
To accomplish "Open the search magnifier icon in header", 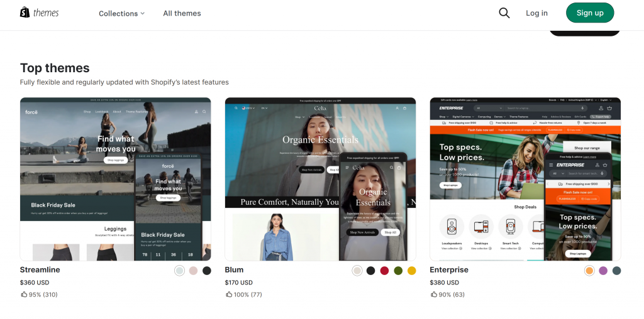I will 504,13.
